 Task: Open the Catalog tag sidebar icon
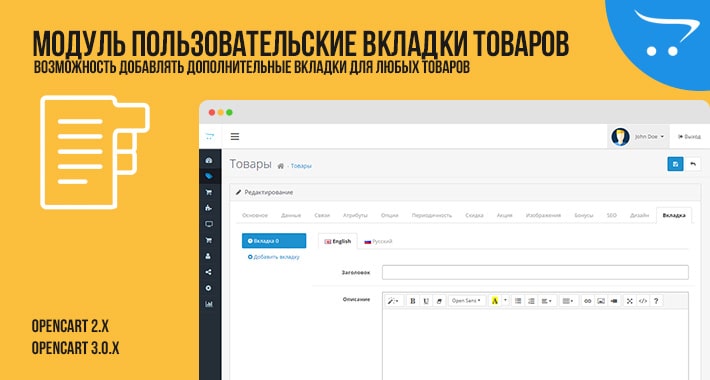tap(209, 176)
